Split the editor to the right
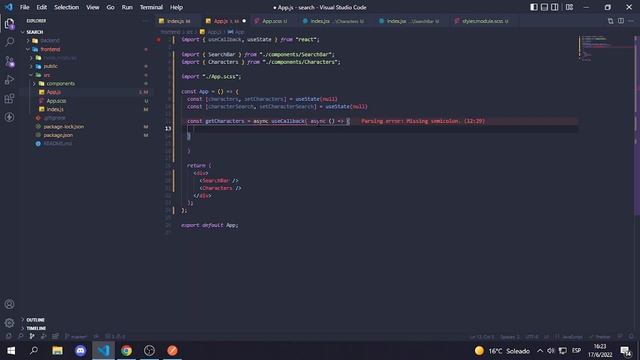This screenshot has height=360, width=640. [621, 21]
